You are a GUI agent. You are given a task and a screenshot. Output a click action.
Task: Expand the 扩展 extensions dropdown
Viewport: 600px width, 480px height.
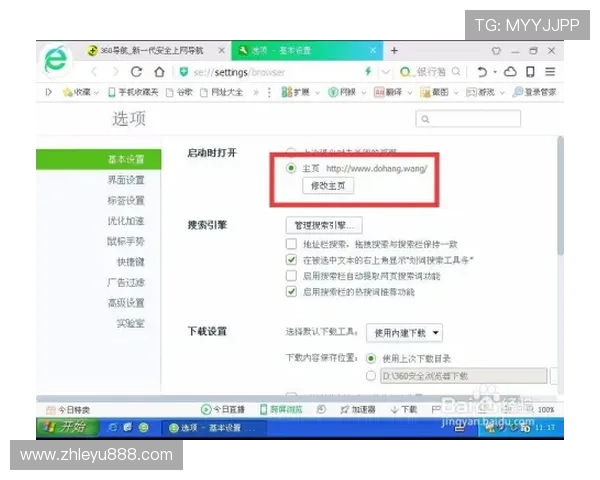317,93
